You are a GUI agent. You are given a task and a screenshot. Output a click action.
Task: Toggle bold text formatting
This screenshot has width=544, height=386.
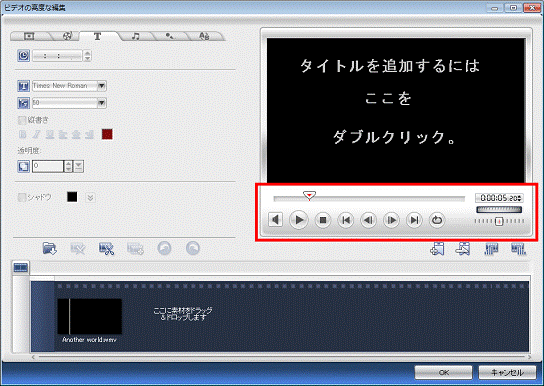click(x=23, y=134)
